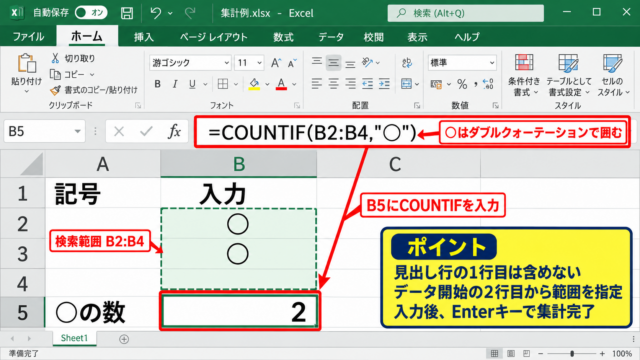Align text to bottom
The width and height of the screenshot is (640, 360).
click(350, 63)
